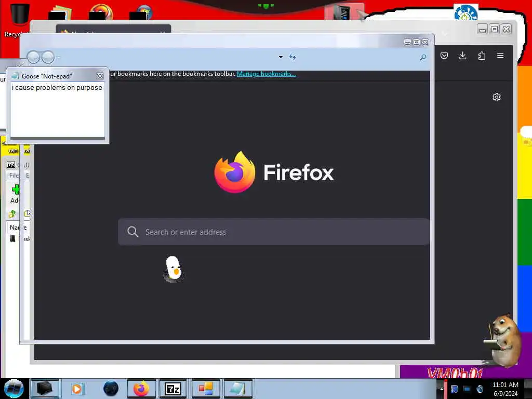Viewport: 532px width, 399px height.
Task: Click the blue flag system tray icon
Action: coord(454,389)
